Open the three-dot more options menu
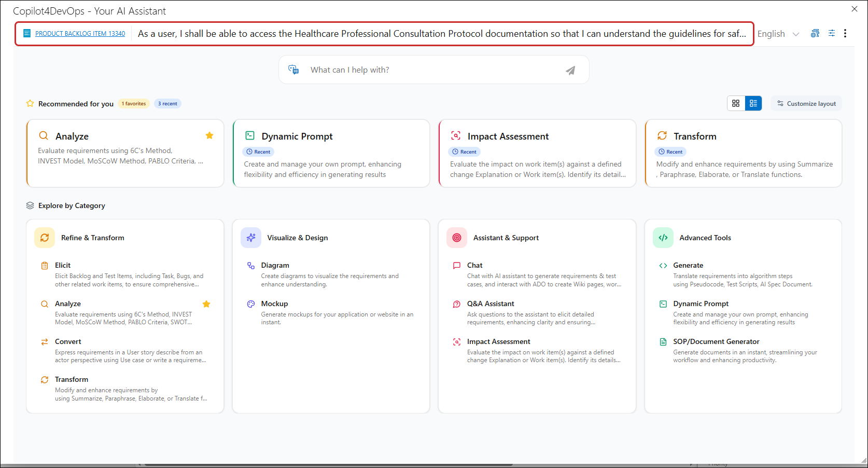Viewport: 868px width, 468px height. (x=845, y=33)
